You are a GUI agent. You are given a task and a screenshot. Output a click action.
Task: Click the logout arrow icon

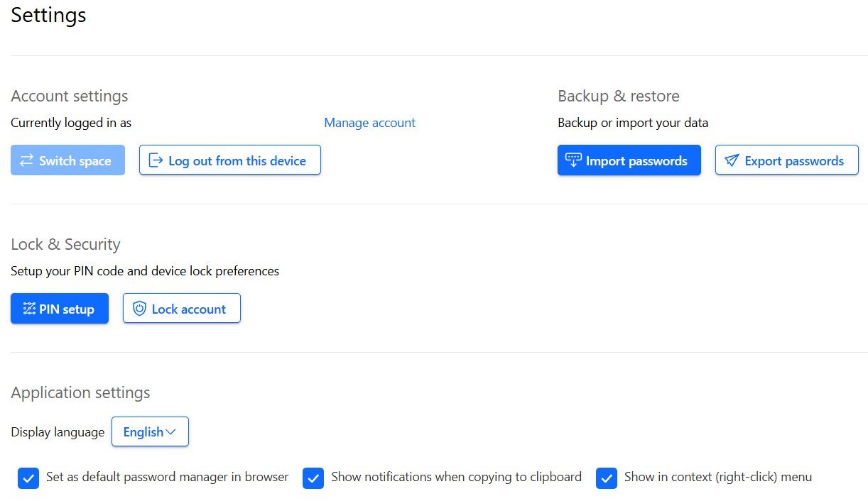pyautogui.click(x=156, y=160)
